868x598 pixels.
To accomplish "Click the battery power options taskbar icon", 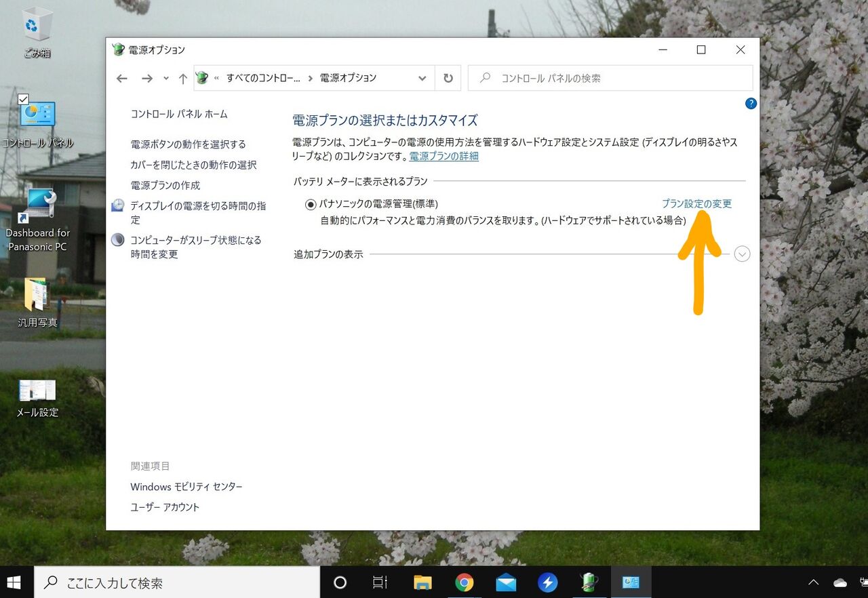I will [x=589, y=582].
